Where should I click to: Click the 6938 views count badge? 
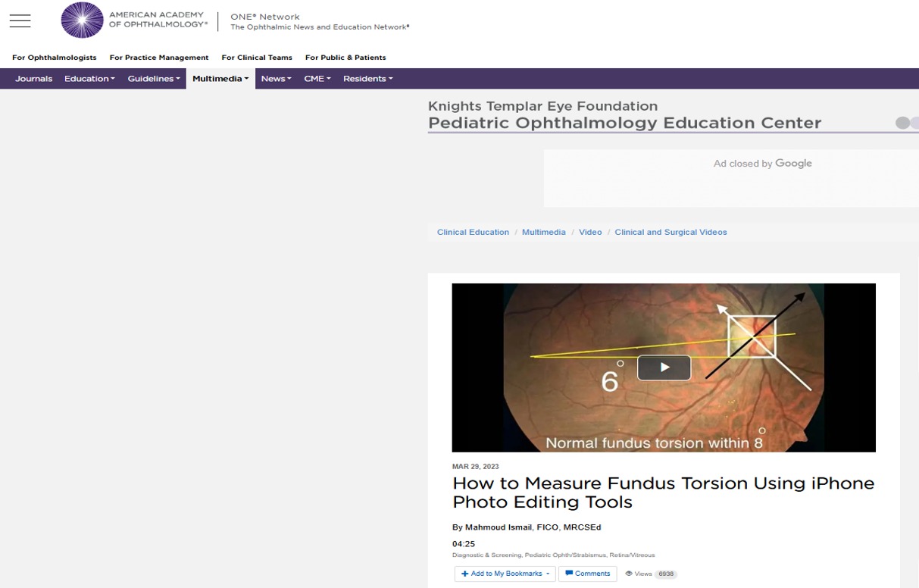pyautogui.click(x=666, y=574)
